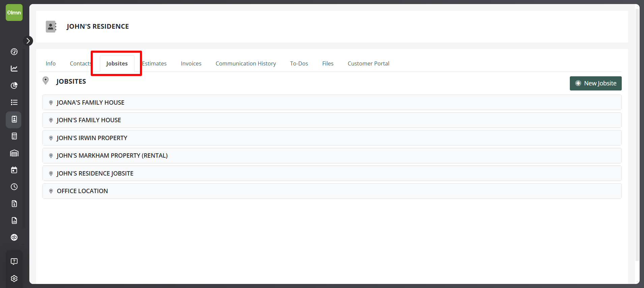The height and width of the screenshot is (288, 644).
Task: Open the QuickBooks icon in sidebar
Action: click(x=14, y=237)
